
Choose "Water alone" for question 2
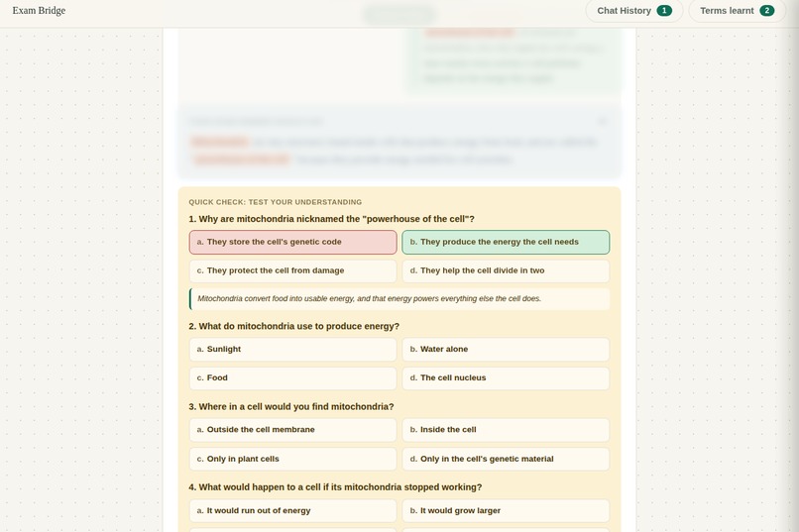[506, 350]
